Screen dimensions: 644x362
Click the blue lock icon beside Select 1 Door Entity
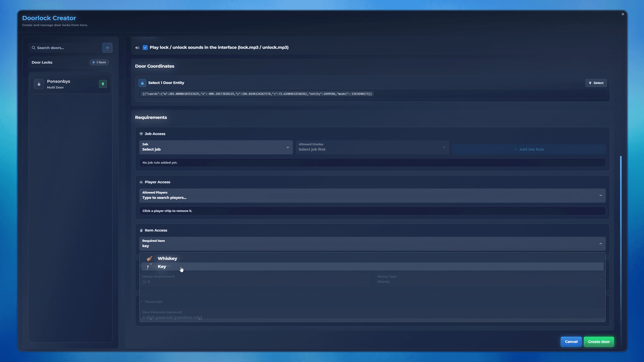point(142,83)
